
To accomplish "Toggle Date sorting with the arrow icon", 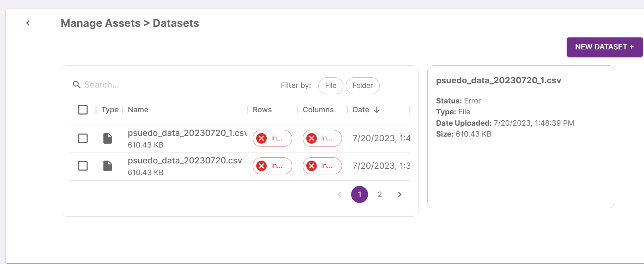I will [377, 110].
